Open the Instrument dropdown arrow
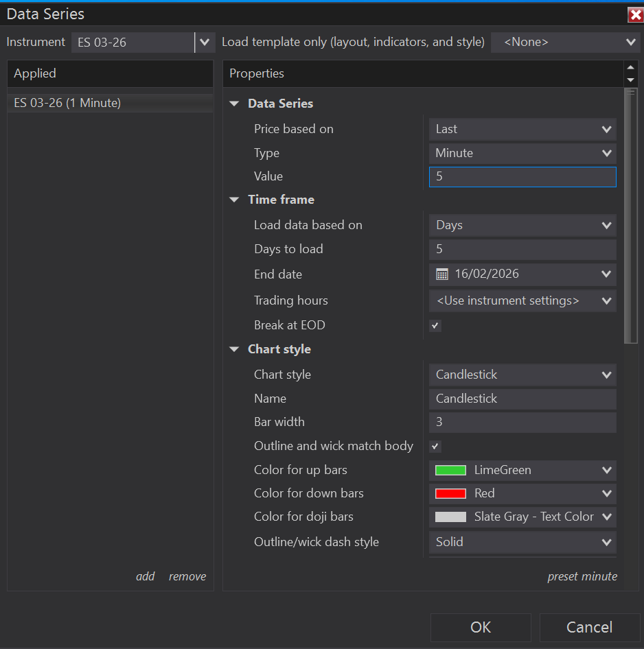 [x=204, y=43]
